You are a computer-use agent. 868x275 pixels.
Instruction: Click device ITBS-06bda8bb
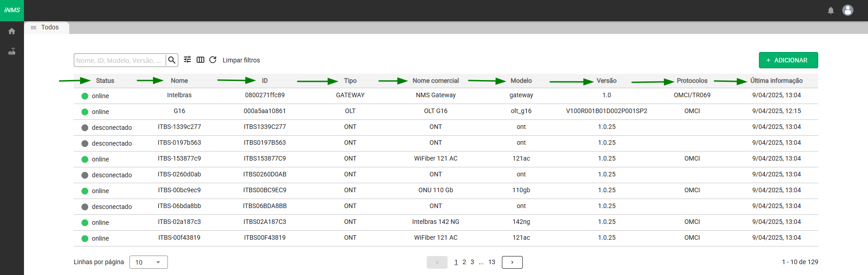click(x=179, y=206)
